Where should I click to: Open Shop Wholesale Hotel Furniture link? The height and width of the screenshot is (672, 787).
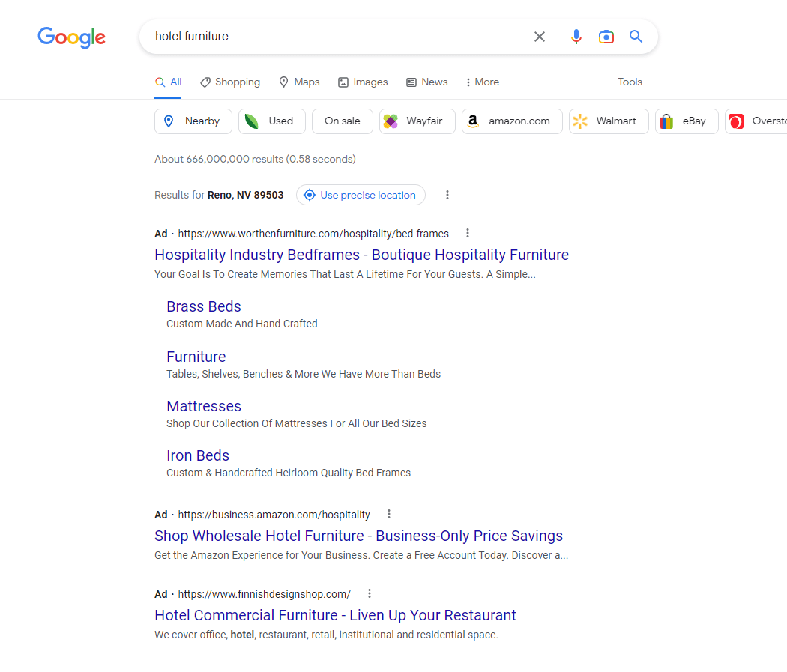358,536
